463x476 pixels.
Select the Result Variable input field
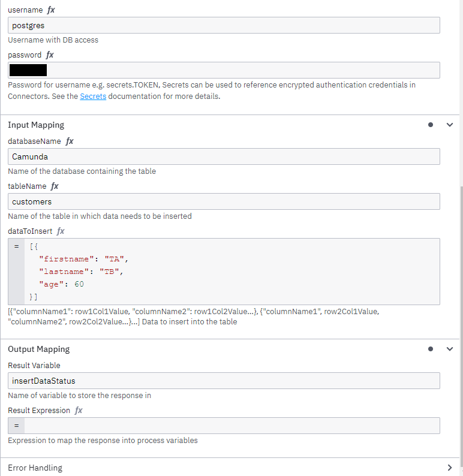point(224,381)
